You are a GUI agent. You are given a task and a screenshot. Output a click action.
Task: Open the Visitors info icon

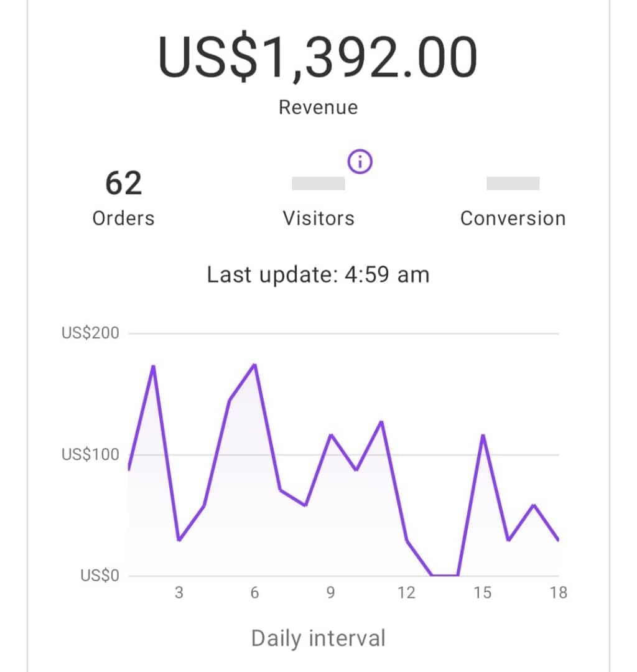point(360,162)
